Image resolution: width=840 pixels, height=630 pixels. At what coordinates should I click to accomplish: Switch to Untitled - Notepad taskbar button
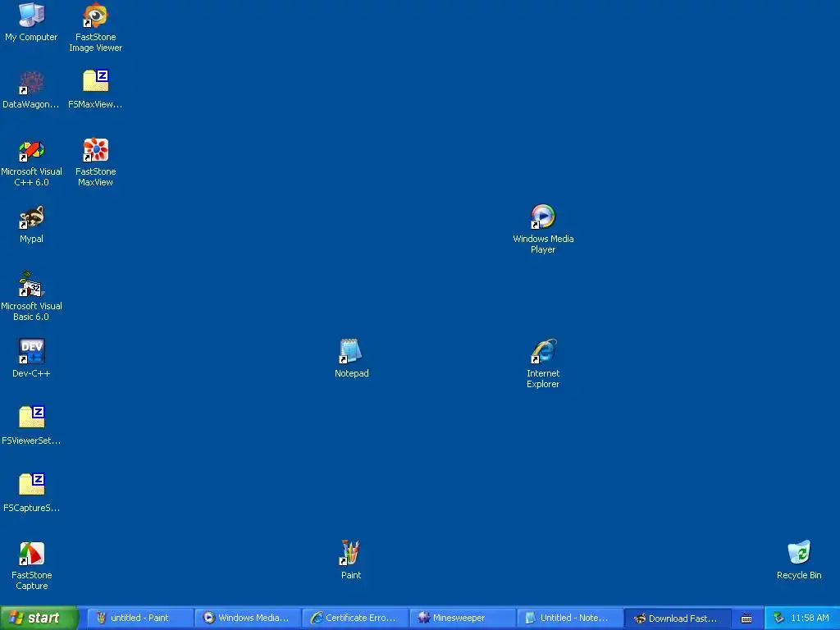click(x=571, y=618)
